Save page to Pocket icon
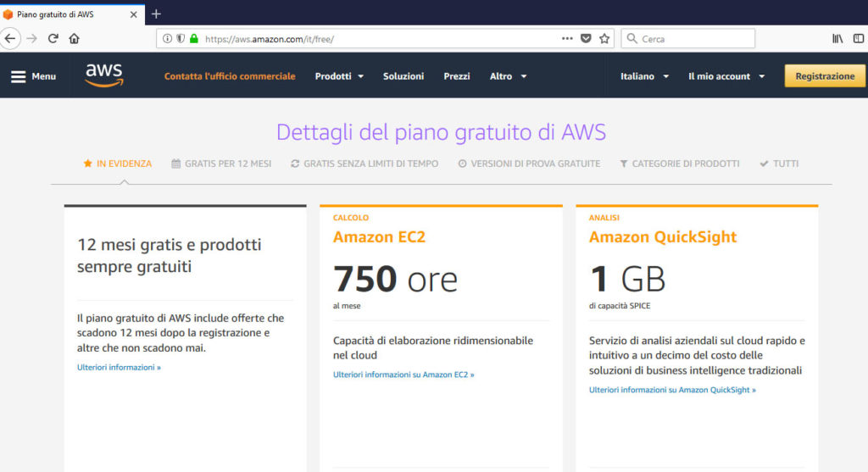The image size is (868, 472). click(586, 39)
